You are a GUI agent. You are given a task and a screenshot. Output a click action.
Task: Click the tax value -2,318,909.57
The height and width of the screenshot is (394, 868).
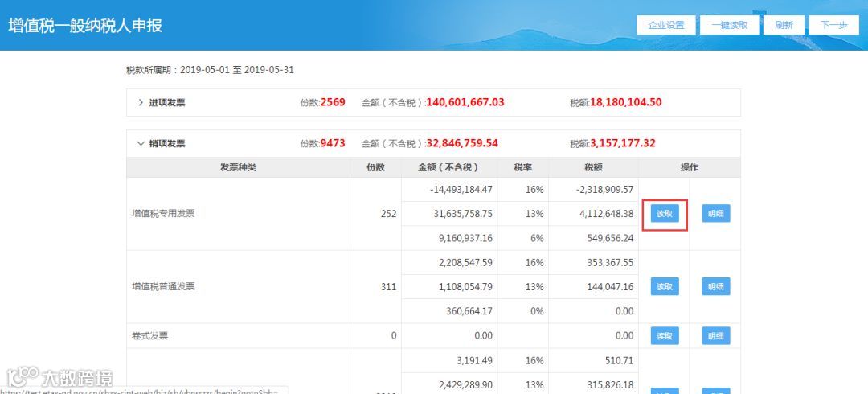604,190
